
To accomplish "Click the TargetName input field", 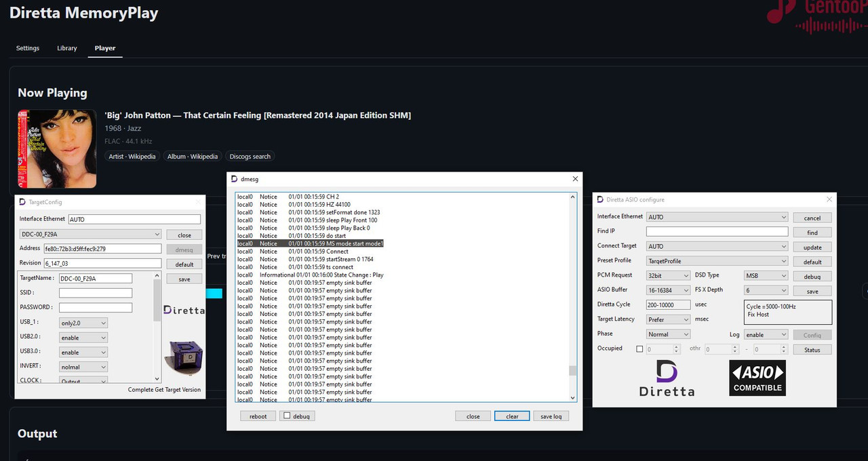I will pos(96,278).
